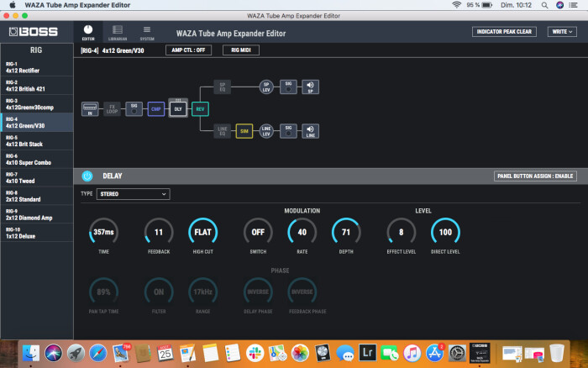Select the SP LEV speaker level block
This screenshot has width=588, height=368.
coord(266,87)
